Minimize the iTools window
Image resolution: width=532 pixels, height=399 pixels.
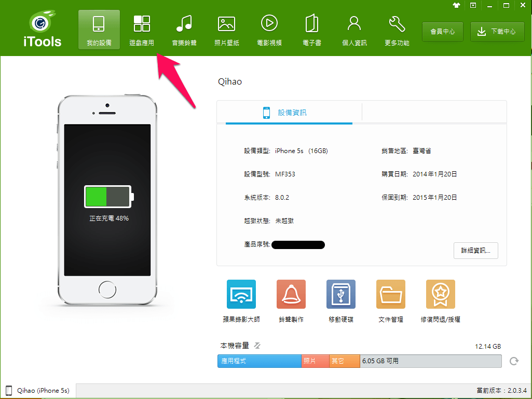pyautogui.click(x=489, y=5)
